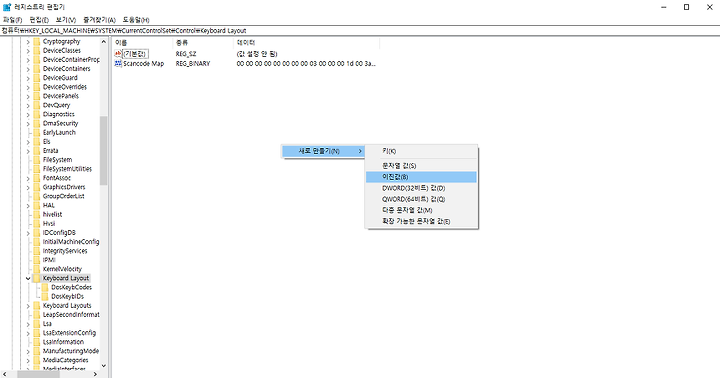Select 키(K) from the submenu
The image size is (720, 378).
422,151
